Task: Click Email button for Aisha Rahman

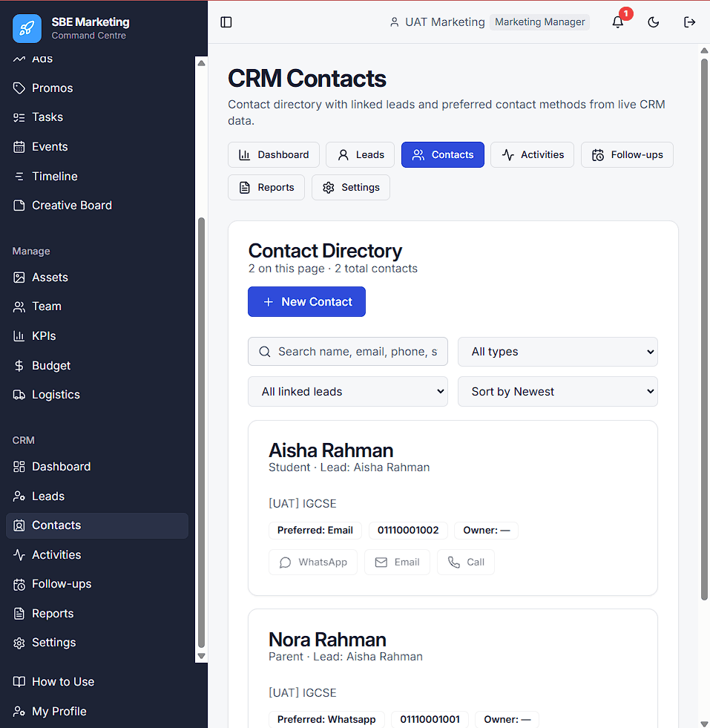Action: click(x=397, y=563)
